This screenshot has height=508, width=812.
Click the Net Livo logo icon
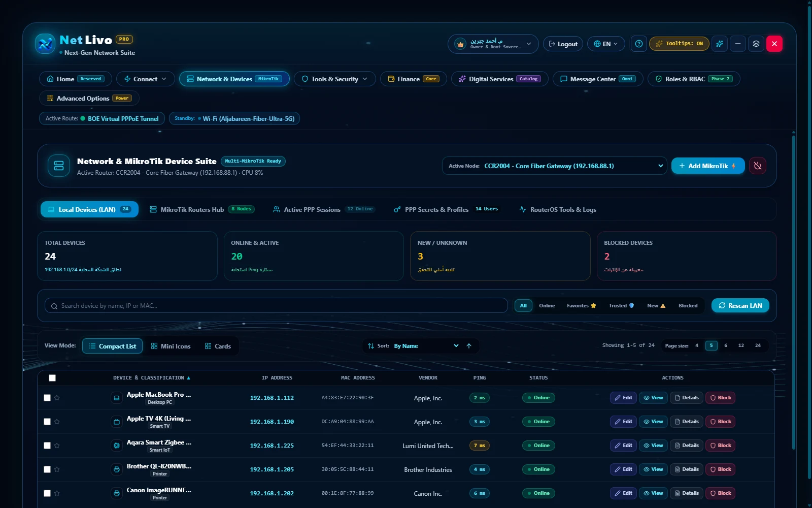coord(45,44)
